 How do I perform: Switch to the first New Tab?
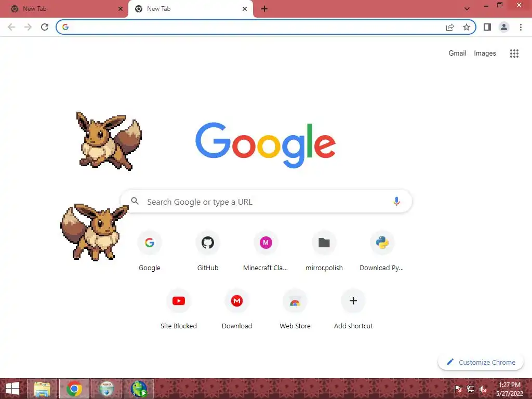[64, 9]
